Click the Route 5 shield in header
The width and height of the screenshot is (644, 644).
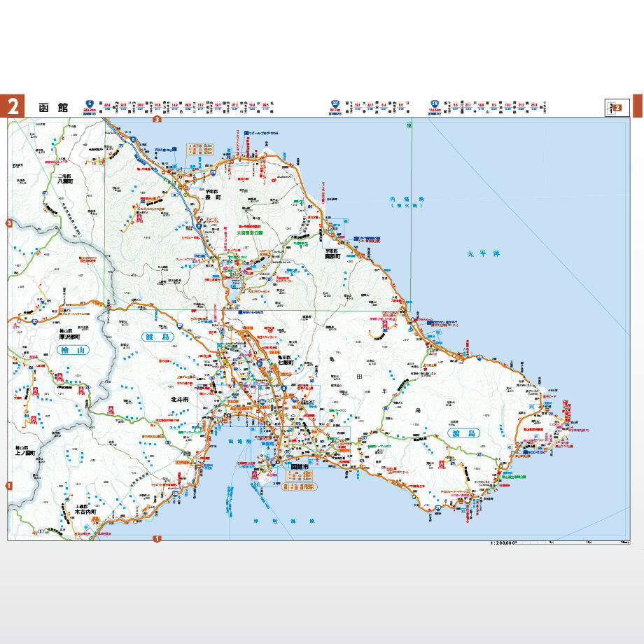[x=89, y=104]
